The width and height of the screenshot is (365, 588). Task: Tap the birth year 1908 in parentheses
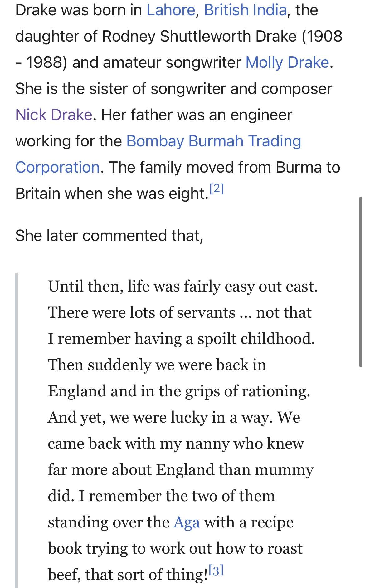pos(324,36)
